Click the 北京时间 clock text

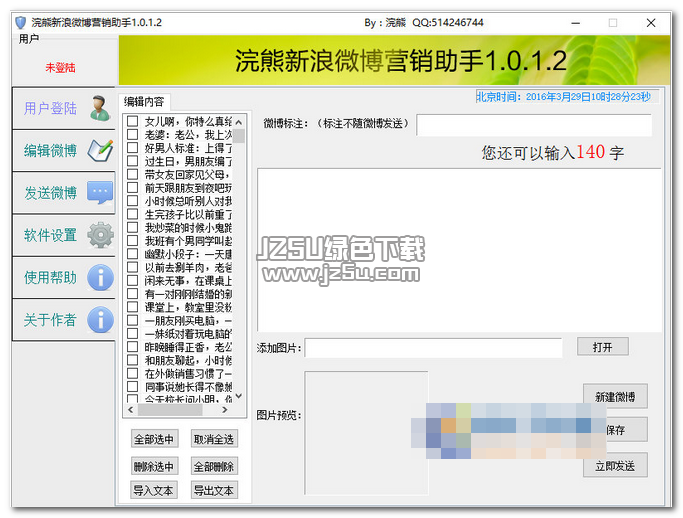coord(564,97)
